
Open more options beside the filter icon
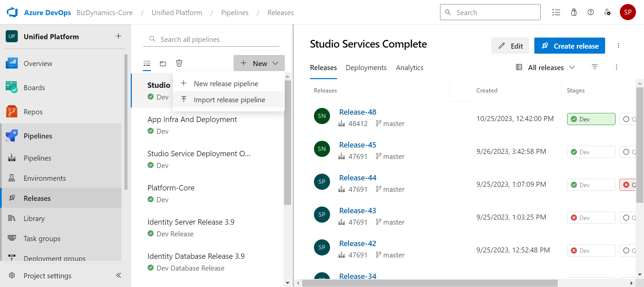[616, 67]
